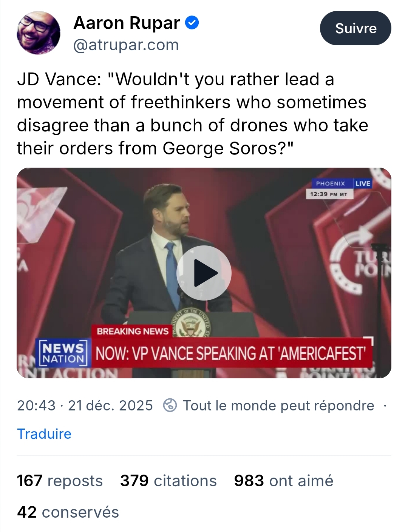Click the post timestamp 20:43 · 21 déc. 2025
This screenshot has height=532, width=408.
click(x=85, y=405)
